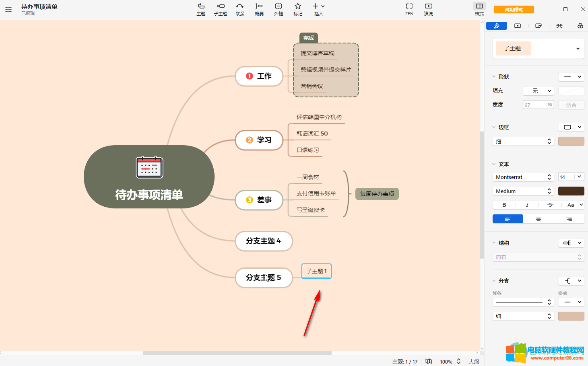Select 分支主题 4 node
Viewport: 588px width, 366px height.
tap(264, 241)
